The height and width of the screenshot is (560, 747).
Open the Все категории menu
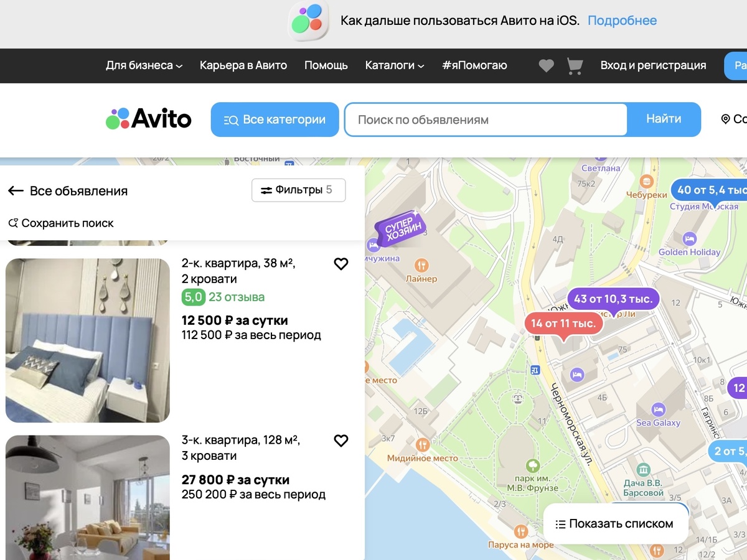point(275,119)
